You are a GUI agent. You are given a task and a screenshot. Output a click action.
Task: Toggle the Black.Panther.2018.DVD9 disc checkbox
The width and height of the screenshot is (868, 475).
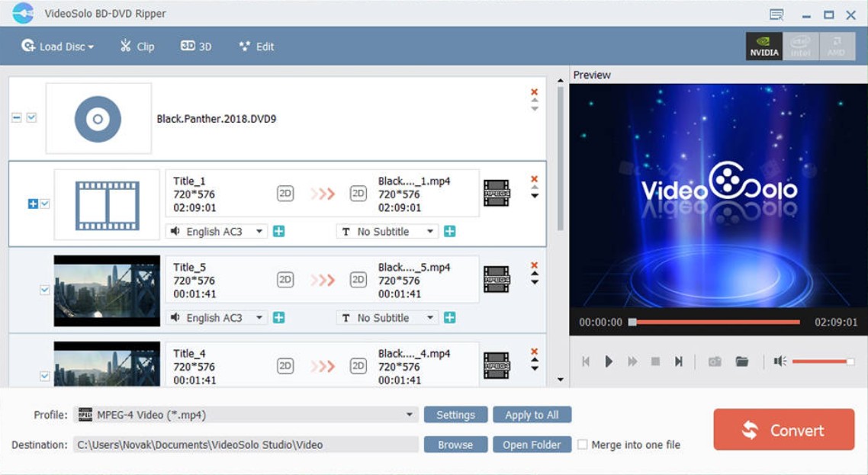point(31,117)
